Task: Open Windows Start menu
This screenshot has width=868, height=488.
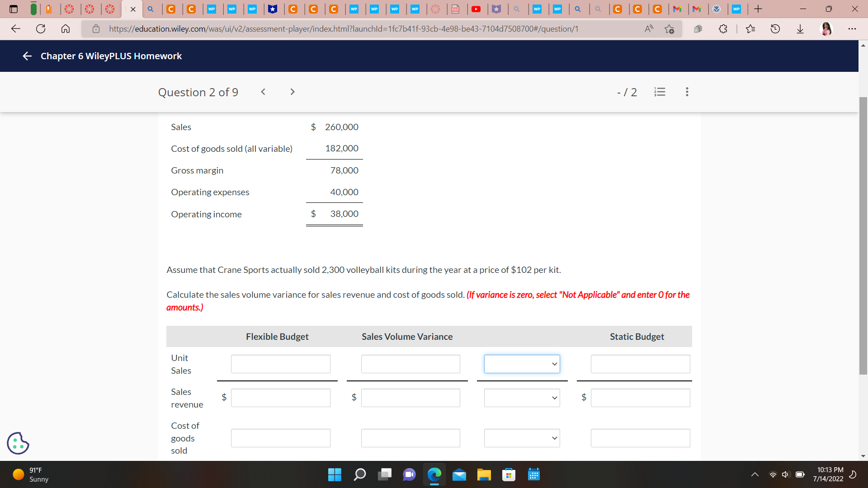Action: point(335,474)
